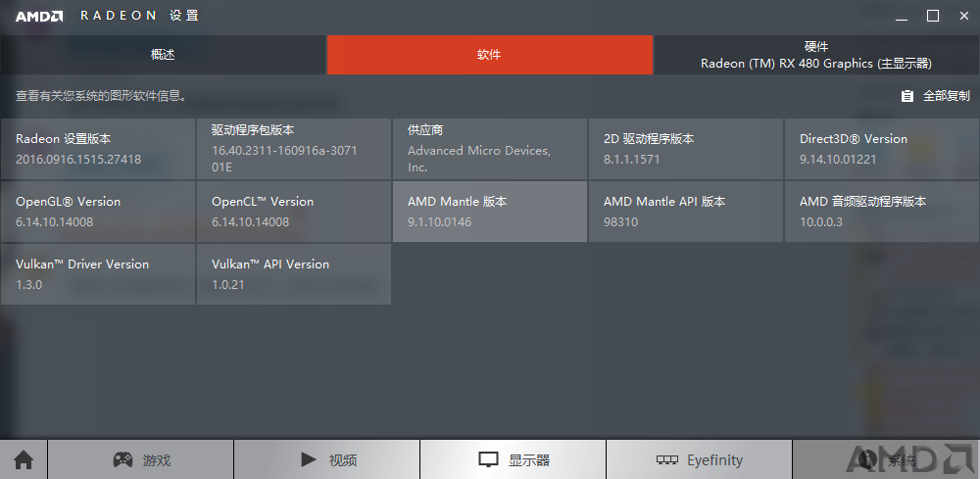Select the 供应商 vendor tile
980x479 pixels.
pyautogui.click(x=490, y=149)
